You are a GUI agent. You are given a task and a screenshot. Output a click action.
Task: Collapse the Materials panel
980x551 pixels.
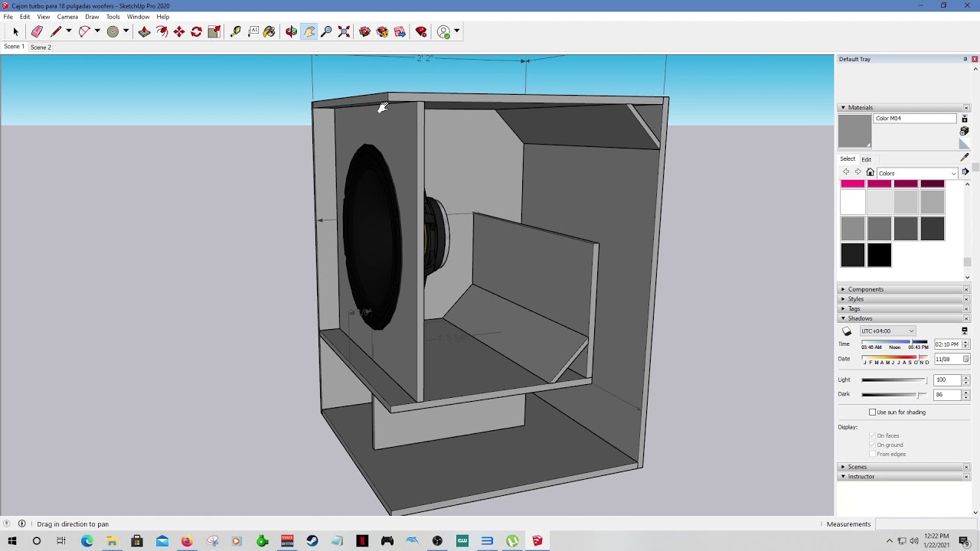(843, 108)
